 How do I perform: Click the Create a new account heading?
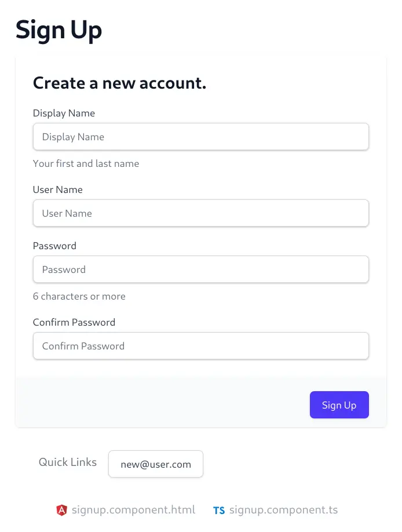(119, 83)
